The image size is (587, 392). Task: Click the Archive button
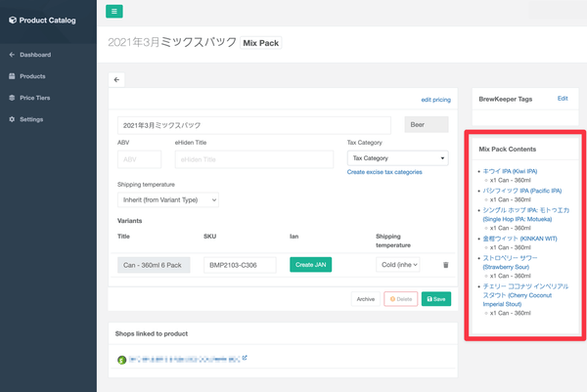tap(365, 299)
